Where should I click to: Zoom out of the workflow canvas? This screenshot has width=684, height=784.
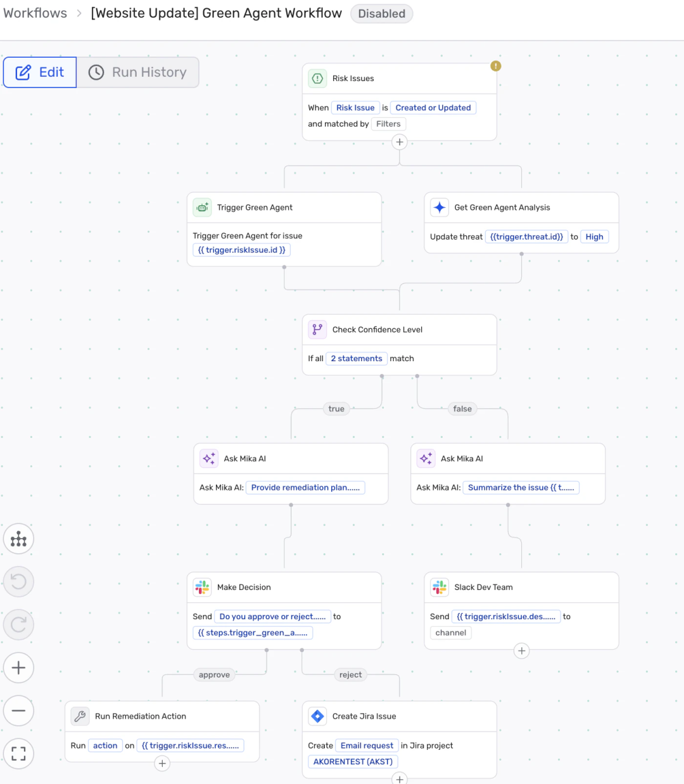[18, 710]
